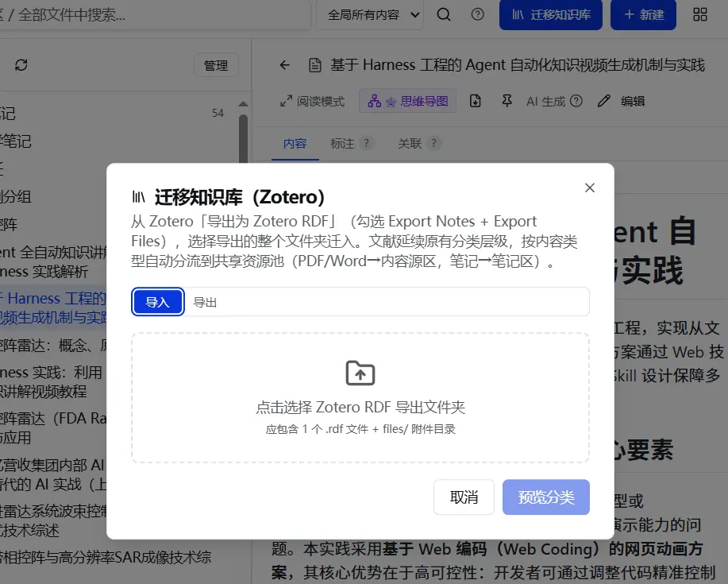Click 点击选择 Zotero RDF 导出文件夹 drop zone
The image size is (728, 584).
[360, 398]
